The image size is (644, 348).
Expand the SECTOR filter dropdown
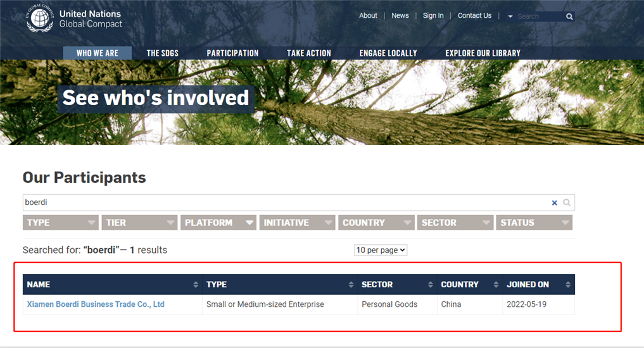tap(455, 223)
